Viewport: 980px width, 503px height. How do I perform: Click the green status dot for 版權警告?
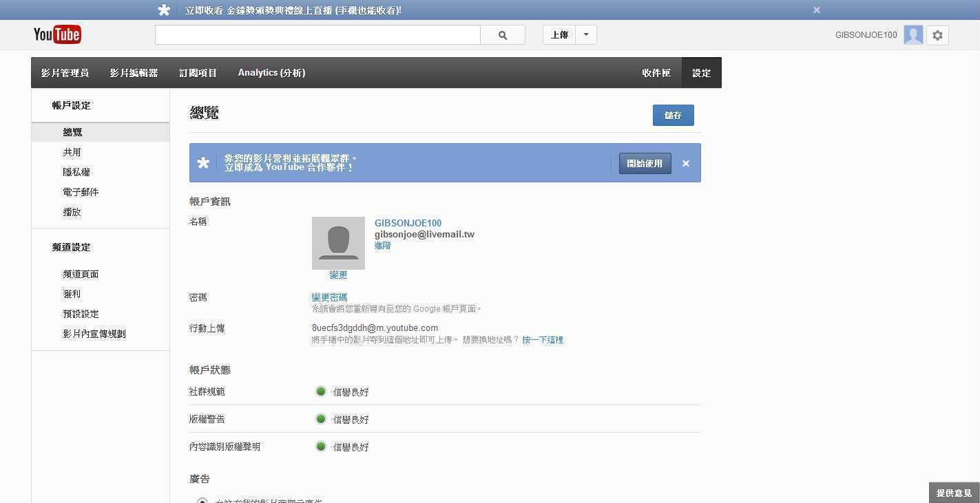click(320, 419)
